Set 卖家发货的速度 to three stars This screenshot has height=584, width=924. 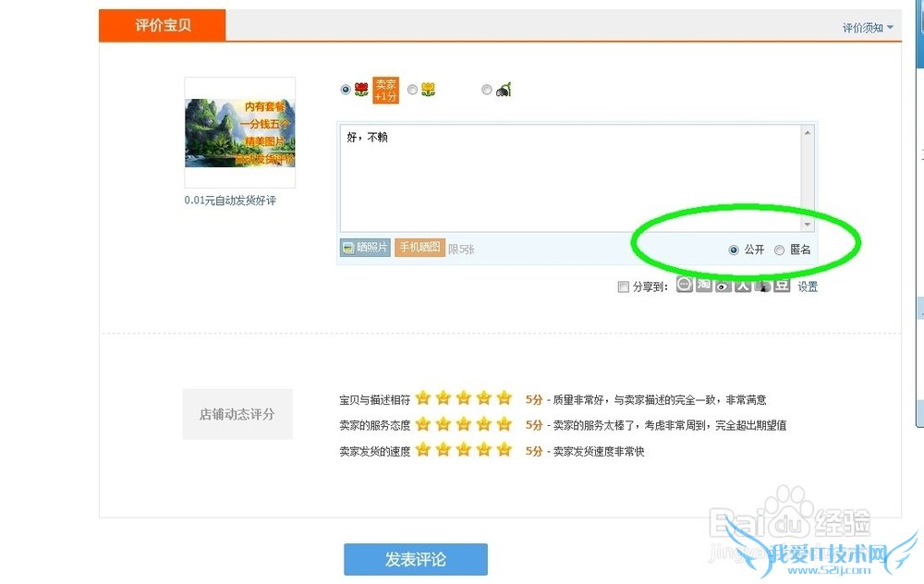pos(464,450)
